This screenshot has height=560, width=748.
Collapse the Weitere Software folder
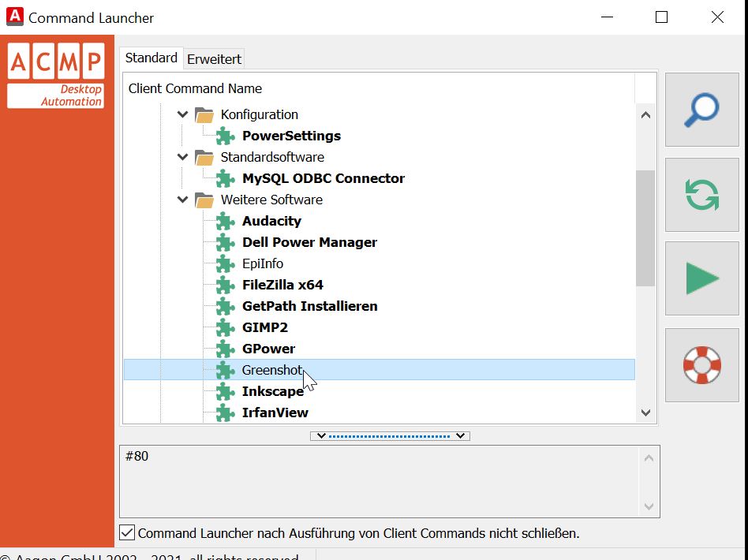pos(182,200)
